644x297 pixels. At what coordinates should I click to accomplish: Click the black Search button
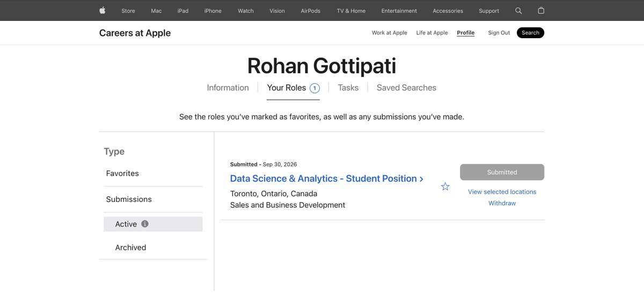click(530, 33)
